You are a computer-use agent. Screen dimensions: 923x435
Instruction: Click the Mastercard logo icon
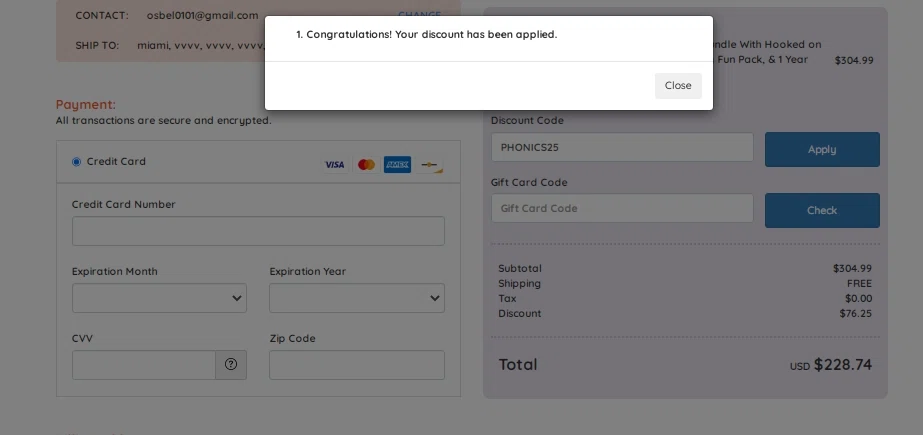(x=366, y=165)
